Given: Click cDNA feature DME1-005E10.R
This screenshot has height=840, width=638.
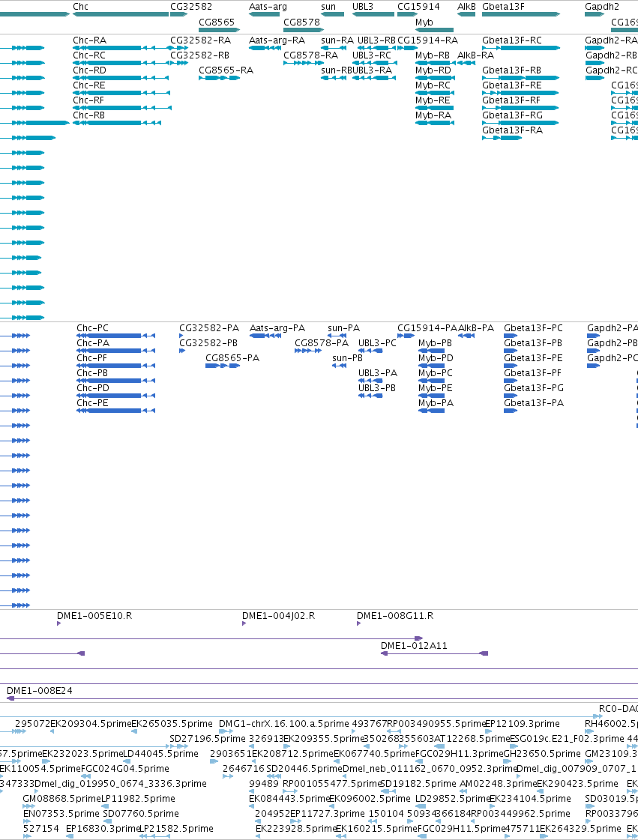Looking at the screenshot, I should tap(94, 615).
